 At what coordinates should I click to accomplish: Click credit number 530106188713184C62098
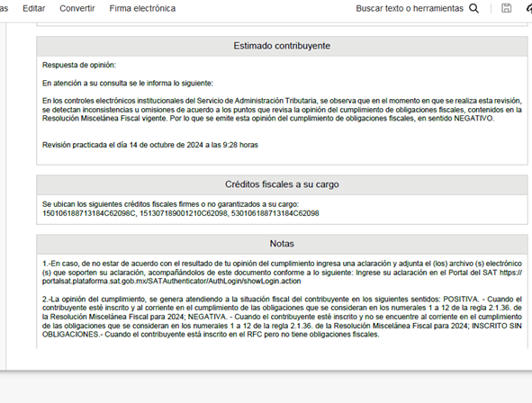click(275, 213)
